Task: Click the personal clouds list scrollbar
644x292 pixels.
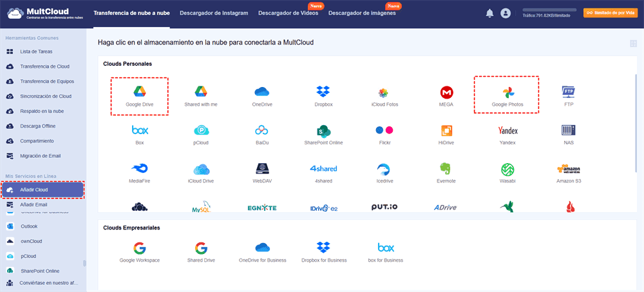Action: (636, 123)
